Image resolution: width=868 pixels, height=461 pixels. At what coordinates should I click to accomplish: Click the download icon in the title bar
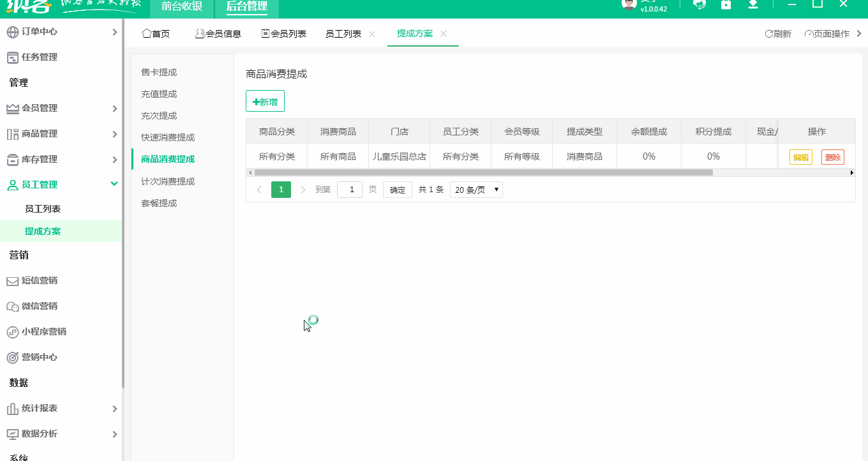pyautogui.click(x=752, y=5)
